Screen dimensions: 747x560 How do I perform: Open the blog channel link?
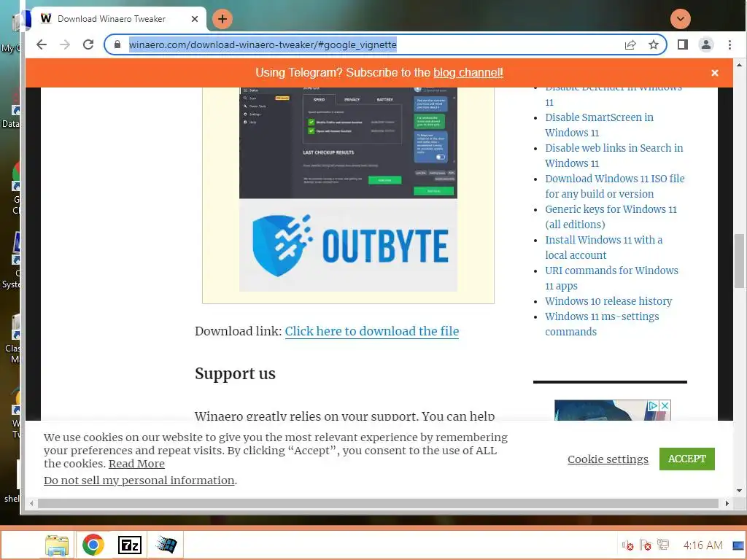coord(468,73)
